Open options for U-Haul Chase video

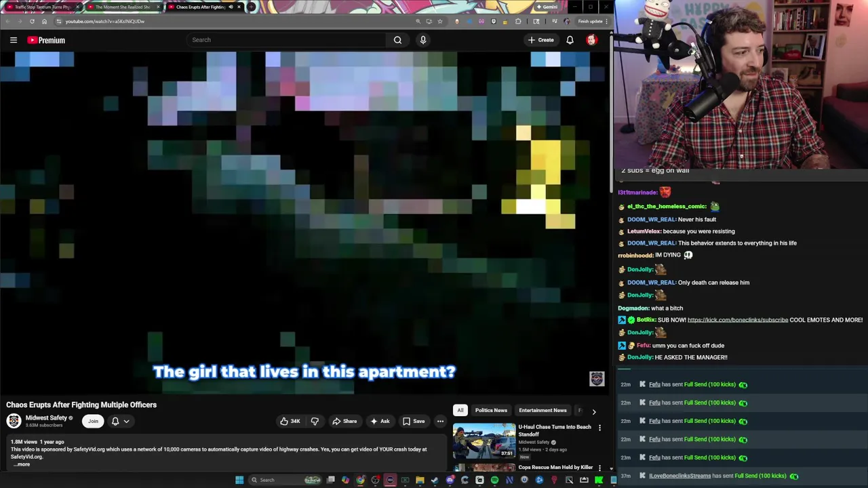[599, 428]
